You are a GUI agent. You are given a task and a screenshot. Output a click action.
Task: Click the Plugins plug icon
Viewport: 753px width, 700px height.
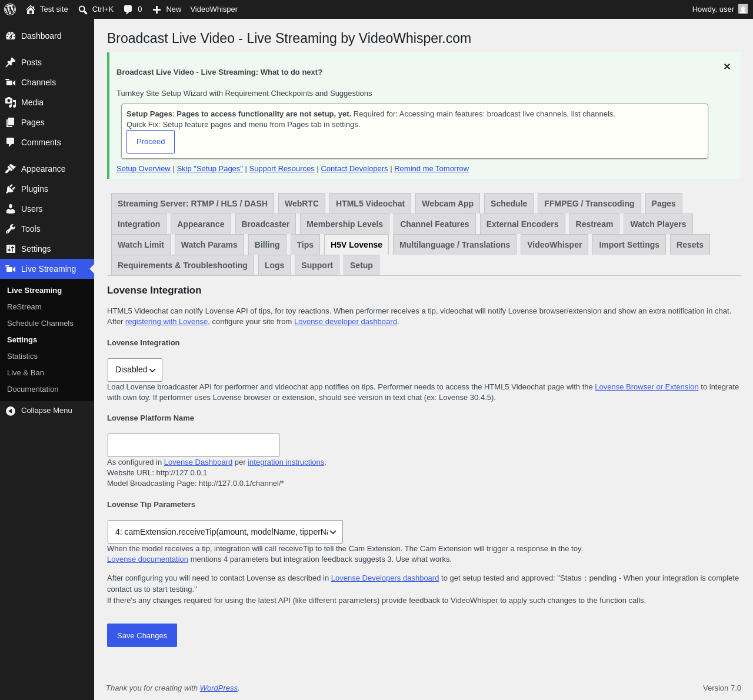pyautogui.click(x=11, y=189)
